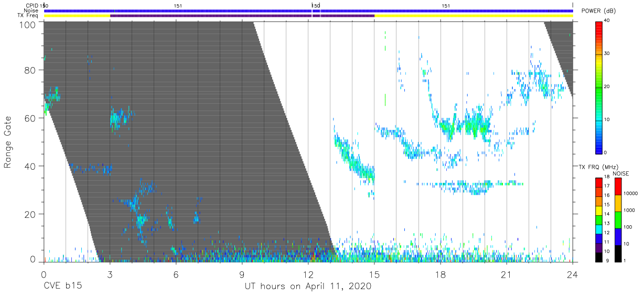Image resolution: width=644 pixels, height=297 pixels.
Task: Select the 1000 tick on noise scale
Action: click(630, 210)
